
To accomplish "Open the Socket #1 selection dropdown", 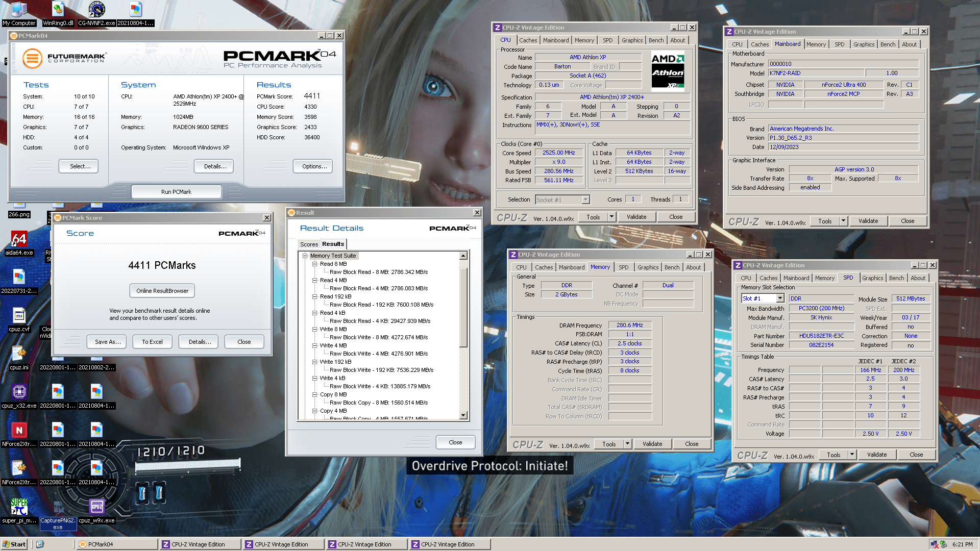I will pos(585,200).
